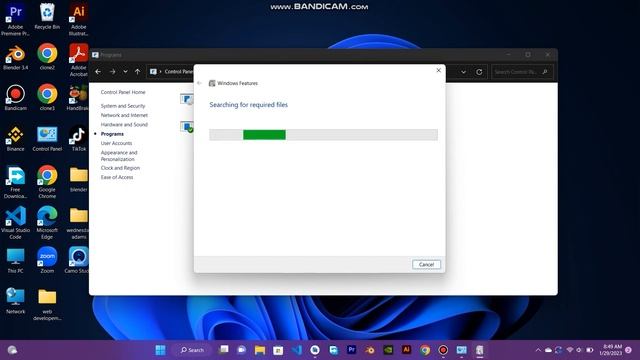640x360 pixels.
Task: Open System and Security category
Action: [123, 106]
